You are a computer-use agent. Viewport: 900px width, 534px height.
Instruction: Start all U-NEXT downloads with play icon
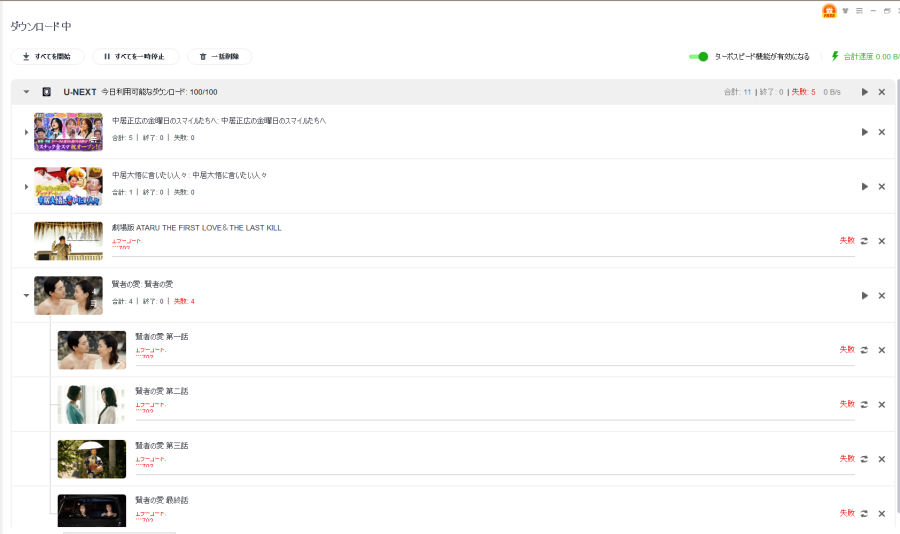coord(865,92)
